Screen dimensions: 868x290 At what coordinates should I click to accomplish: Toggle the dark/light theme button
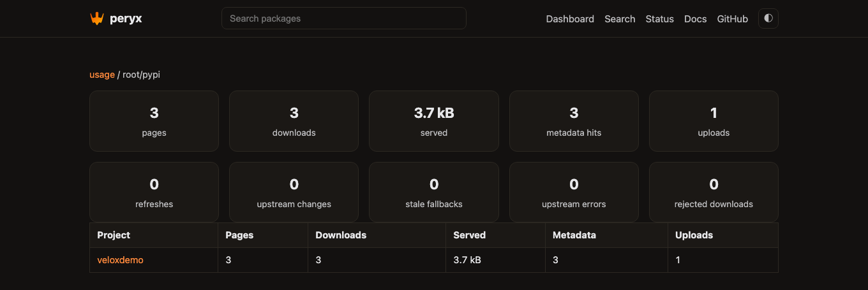pyautogui.click(x=768, y=18)
